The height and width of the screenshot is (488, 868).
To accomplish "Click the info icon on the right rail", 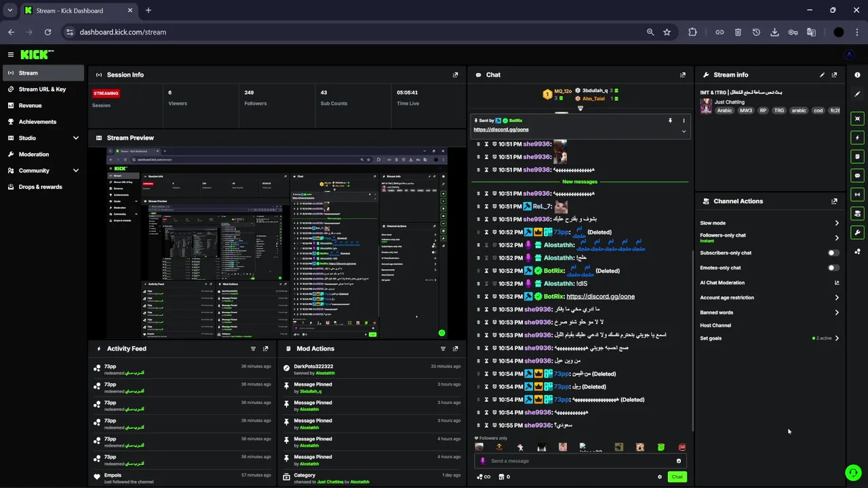I will point(857,75).
